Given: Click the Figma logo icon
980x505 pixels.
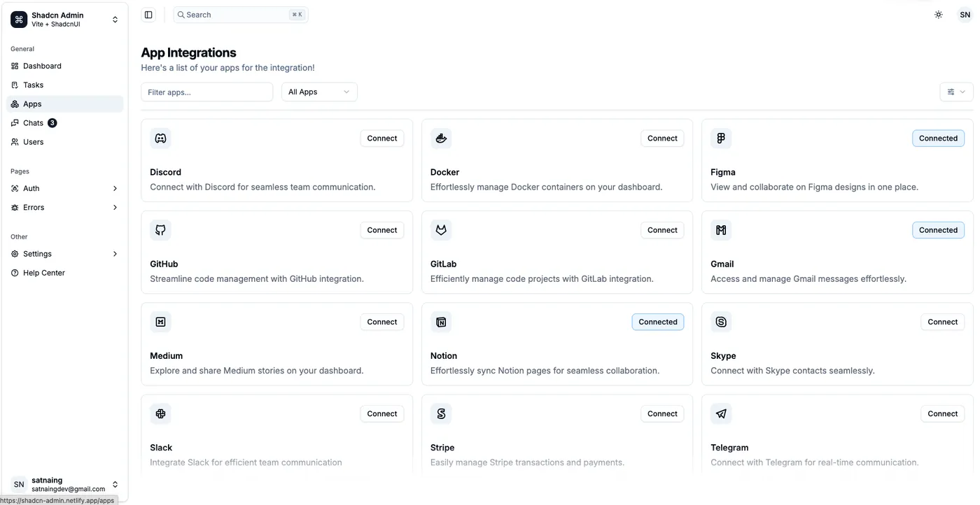Looking at the screenshot, I should pyautogui.click(x=721, y=138).
